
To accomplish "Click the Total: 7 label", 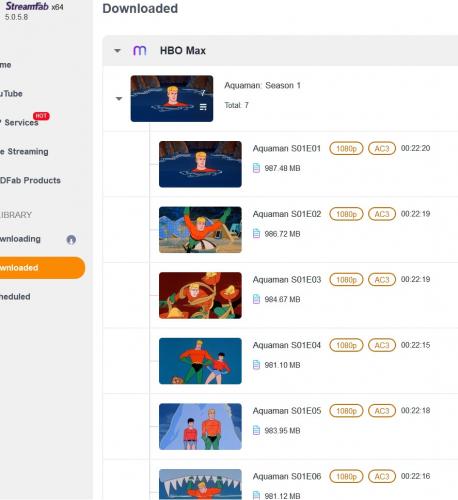I will pos(236,105).
